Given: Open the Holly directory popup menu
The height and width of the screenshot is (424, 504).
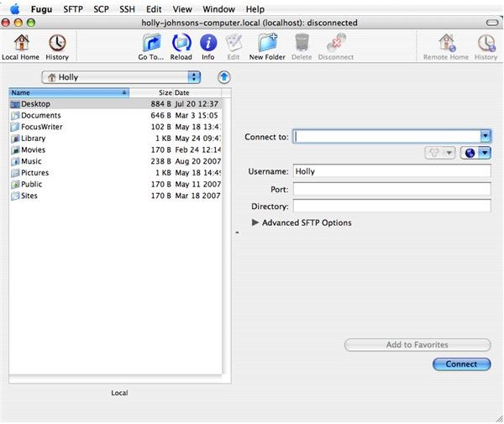Looking at the screenshot, I should [x=121, y=77].
